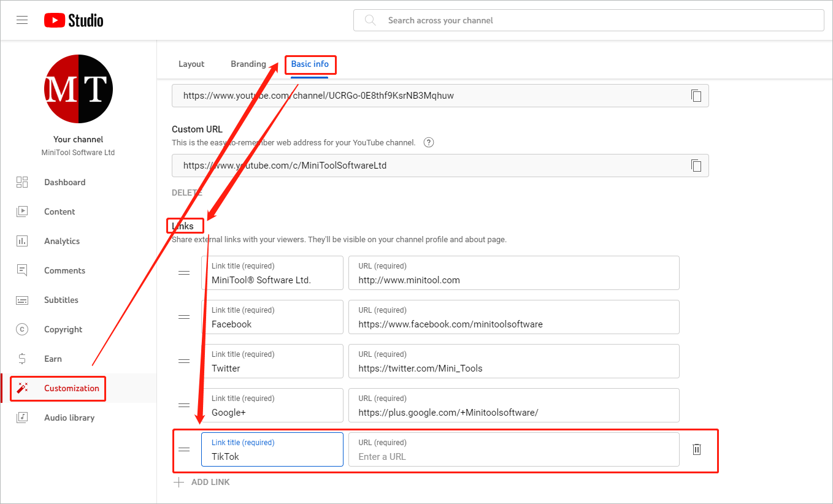The width and height of the screenshot is (833, 504).
Task: Edit the Google+ link title field
Action: point(272,405)
